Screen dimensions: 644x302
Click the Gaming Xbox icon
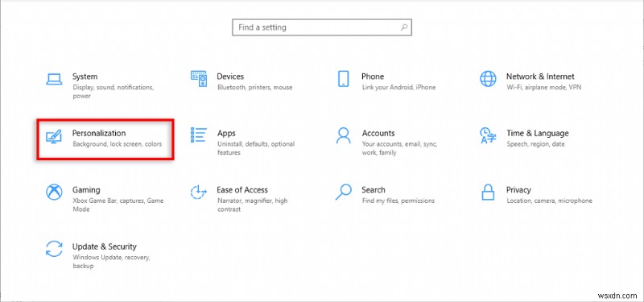click(x=54, y=192)
